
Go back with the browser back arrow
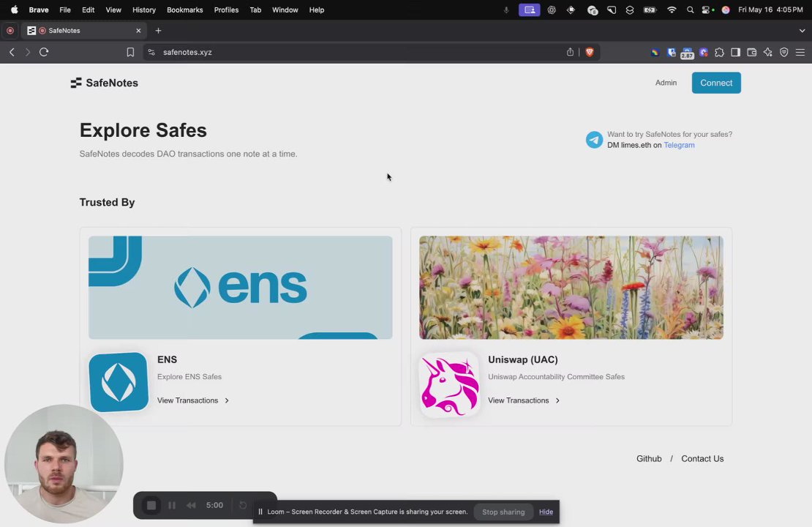tap(12, 52)
